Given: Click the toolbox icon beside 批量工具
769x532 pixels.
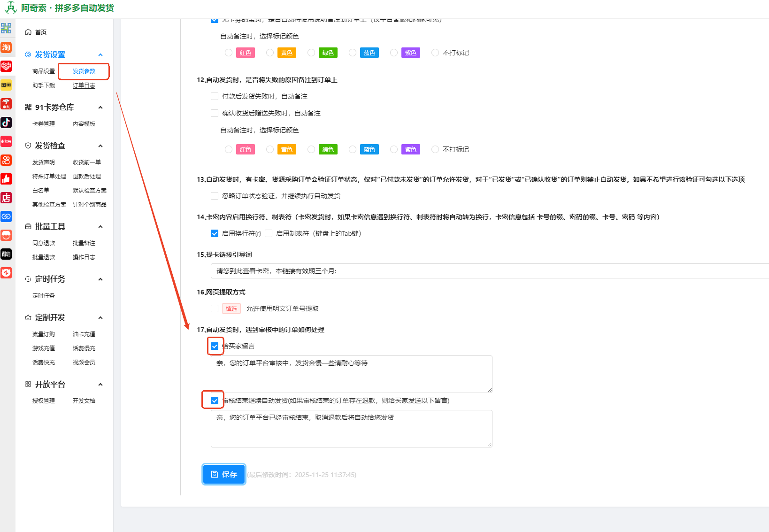Looking at the screenshot, I should pyautogui.click(x=28, y=226).
